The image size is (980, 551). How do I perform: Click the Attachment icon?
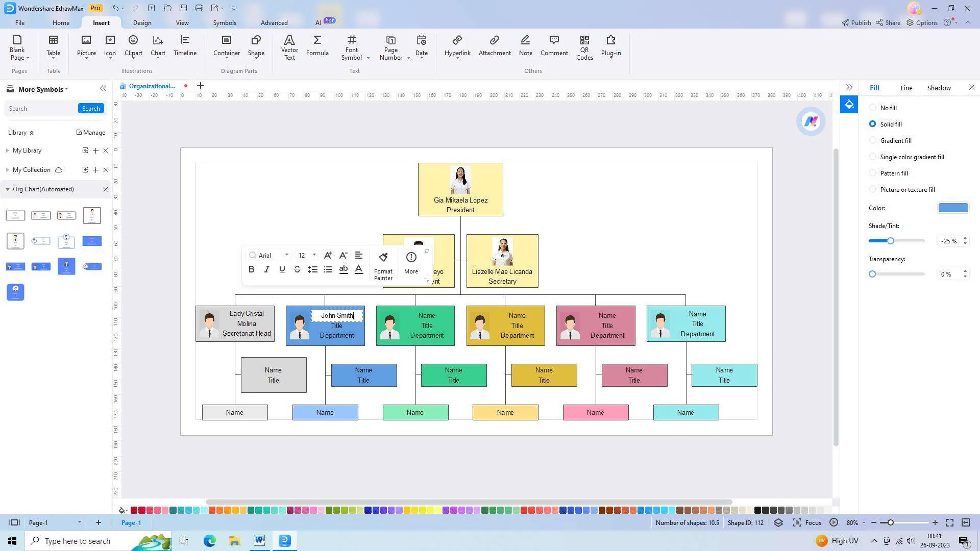[494, 46]
